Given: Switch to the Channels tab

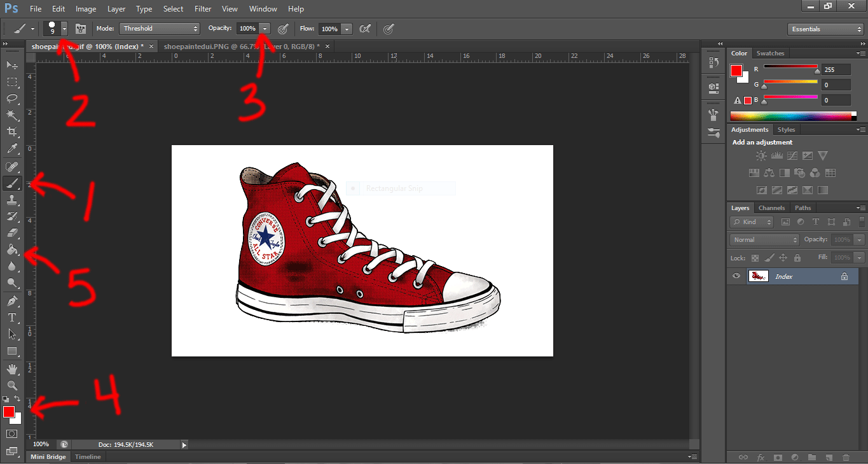Looking at the screenshot, I should 771,208.
